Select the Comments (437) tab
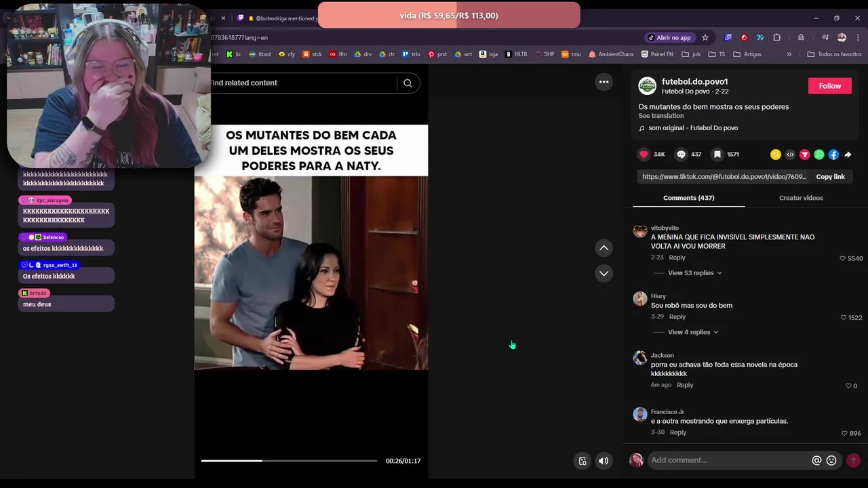 pyautogui.click(x=688, y=198)
